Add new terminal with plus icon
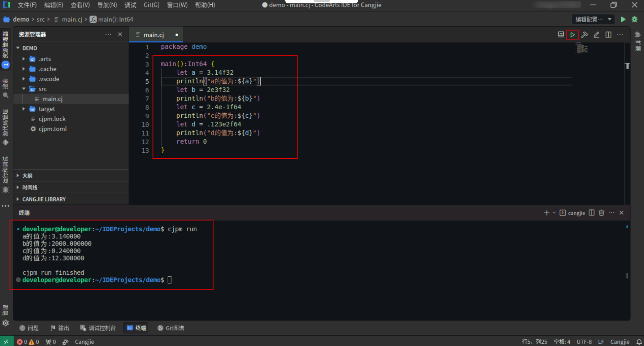This screenshot has height=346, width=644. (x=546, y=213)
